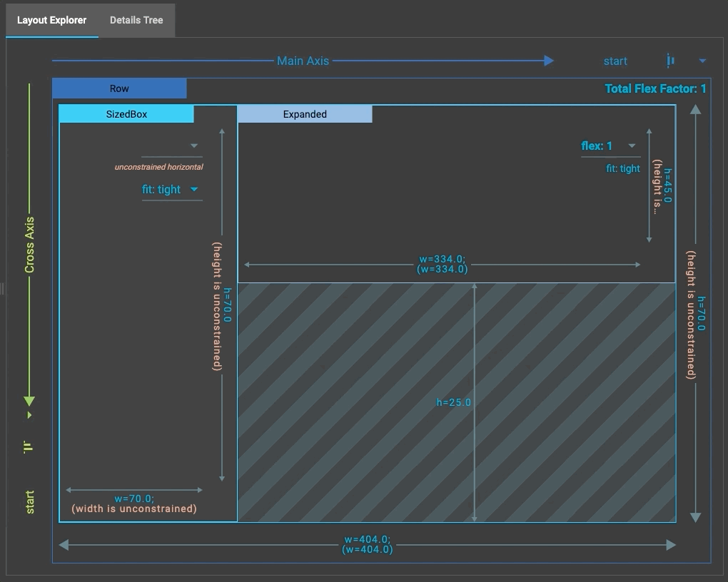Select the SizedBox widget header

point(126,113)
